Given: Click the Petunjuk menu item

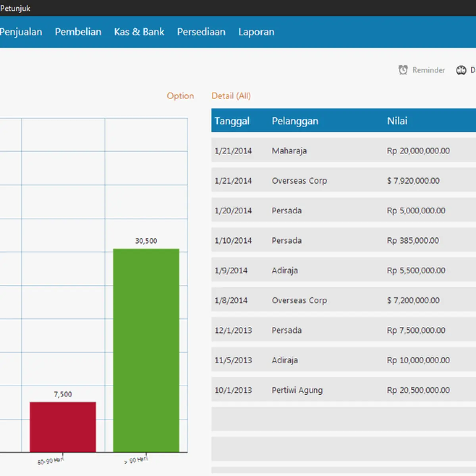Looking at the screenshot, I should 15,8.
